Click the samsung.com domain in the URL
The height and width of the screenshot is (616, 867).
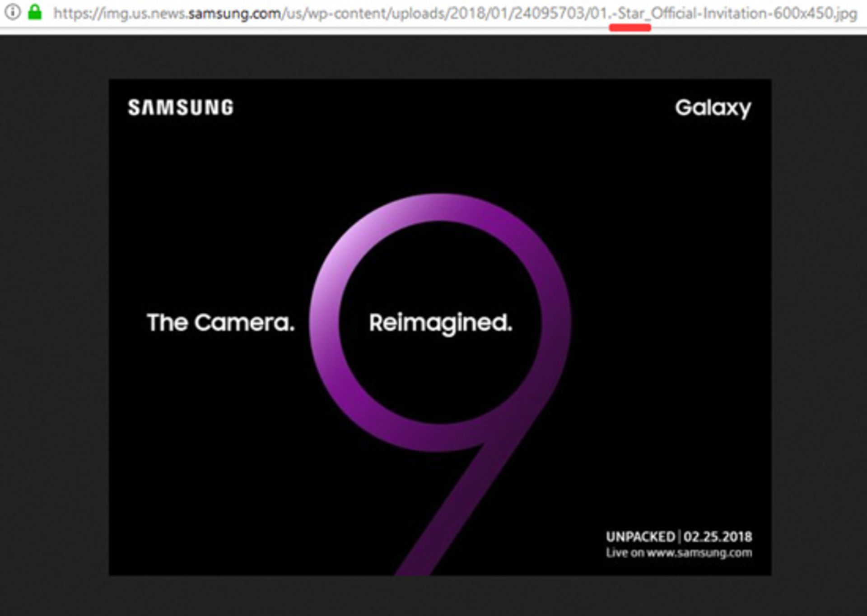[x=234, y=14]
